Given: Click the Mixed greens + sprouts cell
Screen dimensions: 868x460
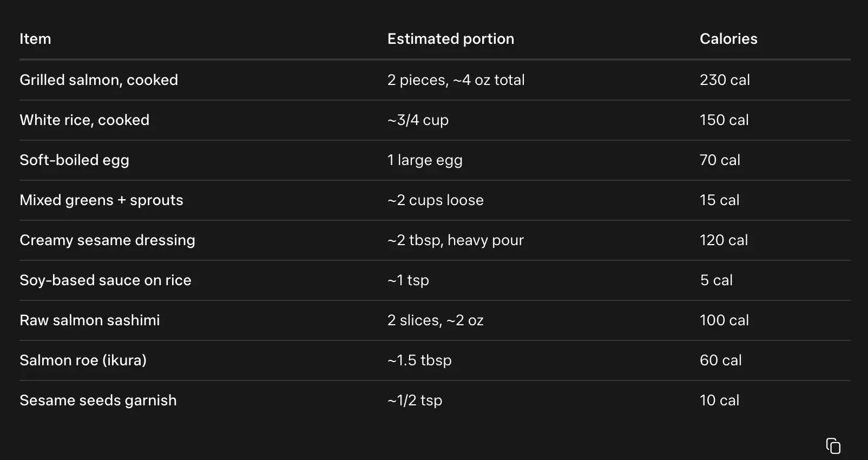Looking at the screenshot, I should pyautogui.click(x=101, y=200).
